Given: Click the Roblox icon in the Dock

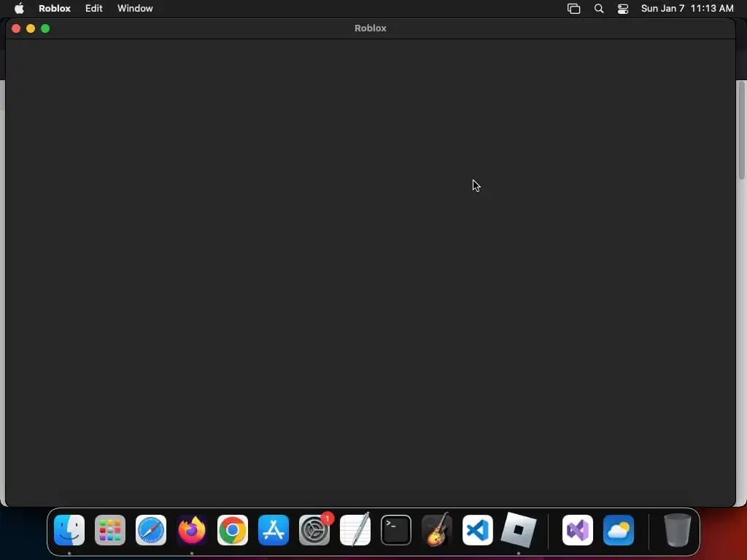Looking at the screenshot, I should (519, 530).
